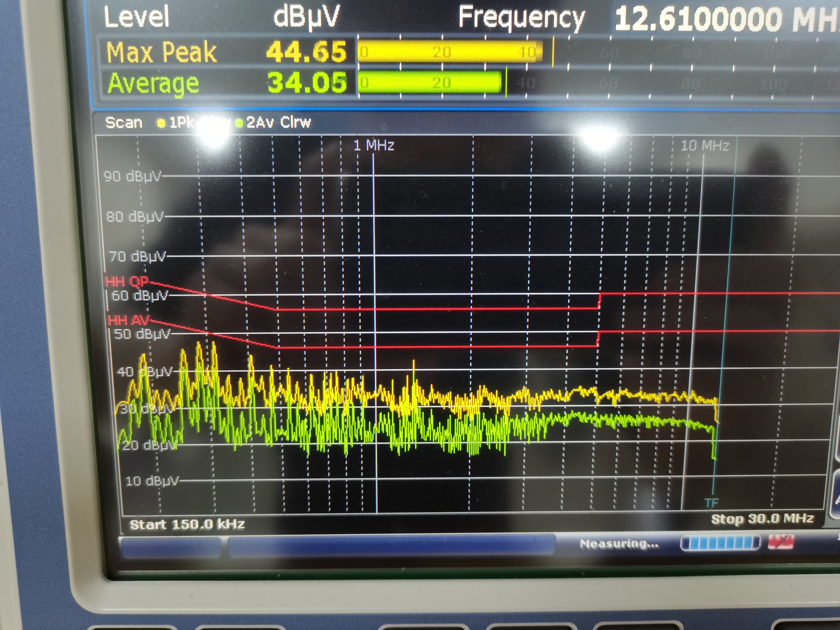The width and height of the screenshot is (840, 630).
Task: Click the Scan mode label
Action: 124,123
